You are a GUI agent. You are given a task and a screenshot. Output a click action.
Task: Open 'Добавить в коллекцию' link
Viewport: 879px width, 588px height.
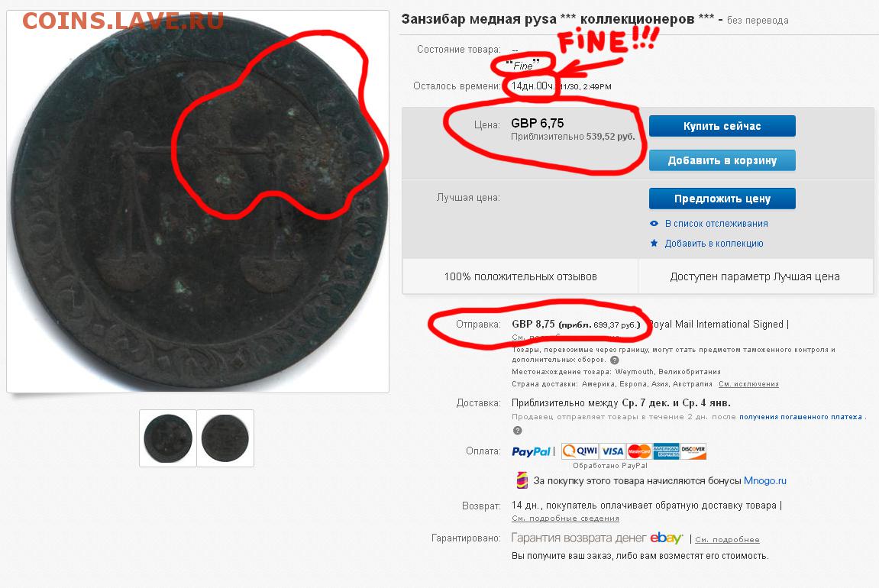click(713, 244)
